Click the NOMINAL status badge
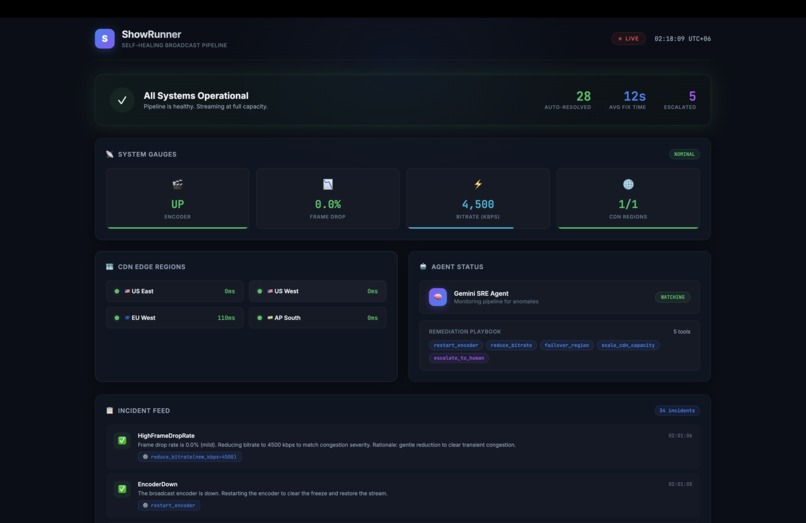Image resolution: width=806 pixels, height=523 pixels. [684, 154]
